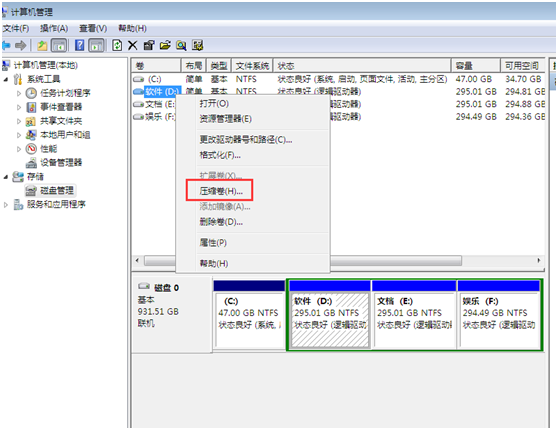Collapse the 系统工具 tree node
The image size is (558, 430).
point(6,79)
